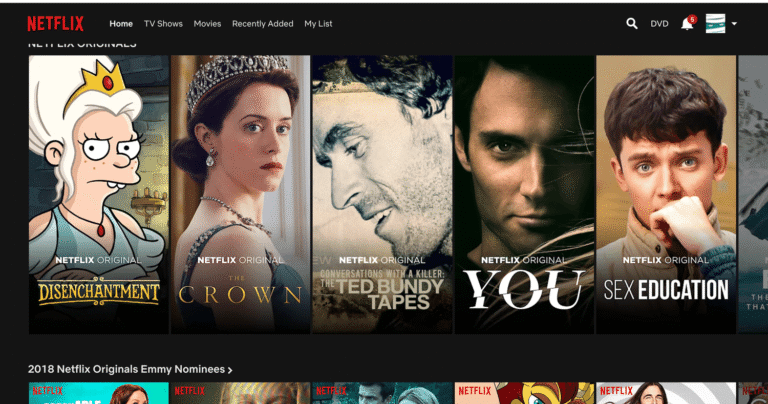Select the Sex Education poster
This screenshot has width=768, height=404.
point(666,194)
